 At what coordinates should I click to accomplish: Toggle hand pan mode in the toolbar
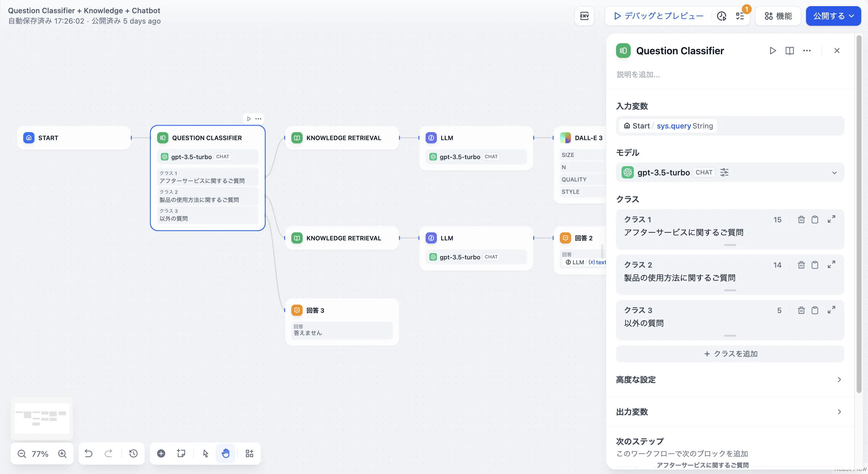point(225,453)
